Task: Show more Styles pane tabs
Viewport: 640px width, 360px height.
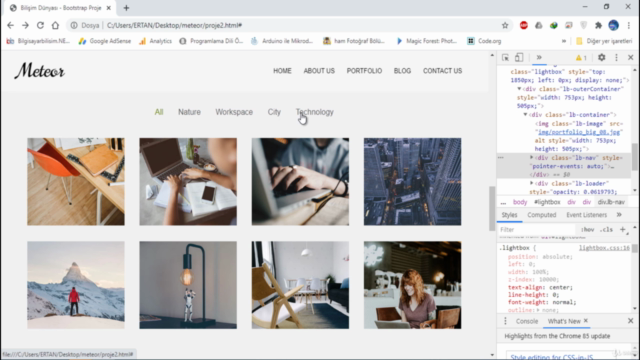Action: tap(619, 215)
